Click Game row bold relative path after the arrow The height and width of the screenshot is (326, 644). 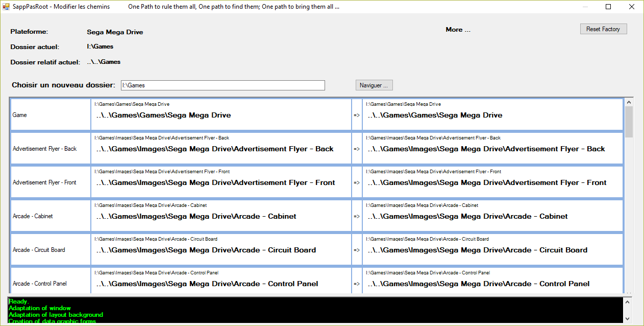click(435, 115)
